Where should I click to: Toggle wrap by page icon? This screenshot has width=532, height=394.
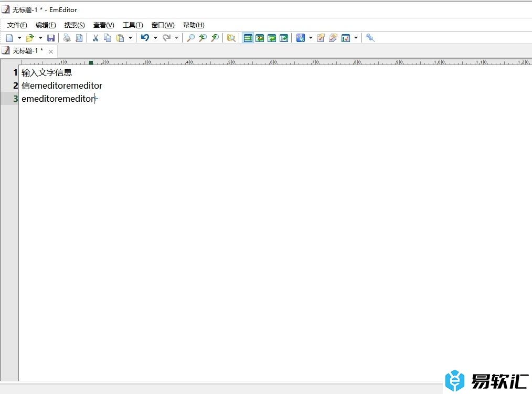[x=284, y=38]
